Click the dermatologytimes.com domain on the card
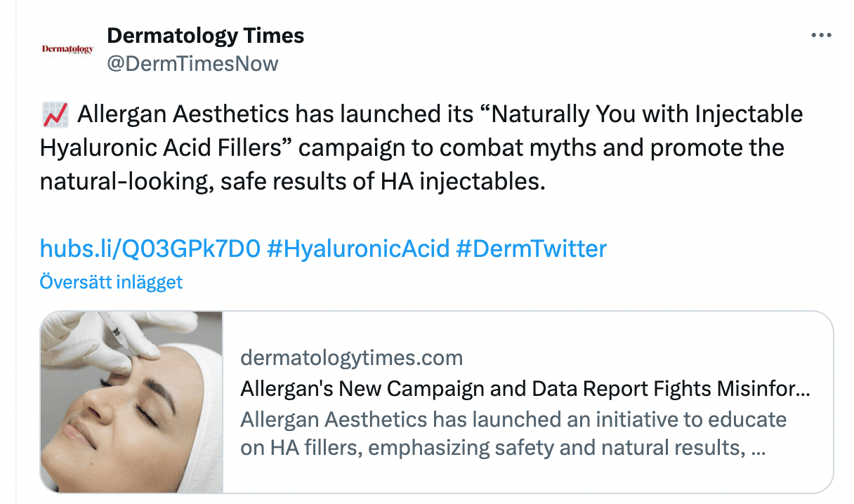The height and width of the screenshot is (504, 854). 351,358
